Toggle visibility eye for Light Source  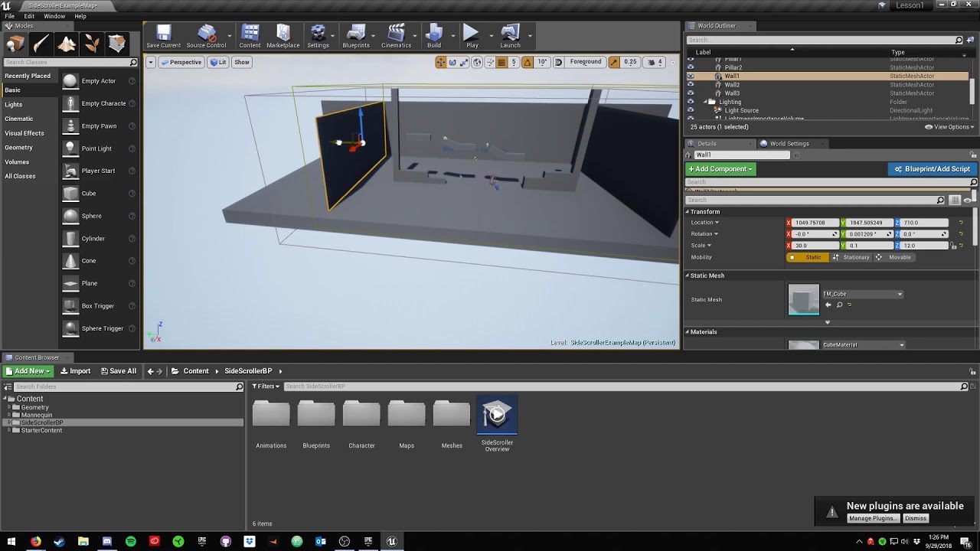(691, 110)
